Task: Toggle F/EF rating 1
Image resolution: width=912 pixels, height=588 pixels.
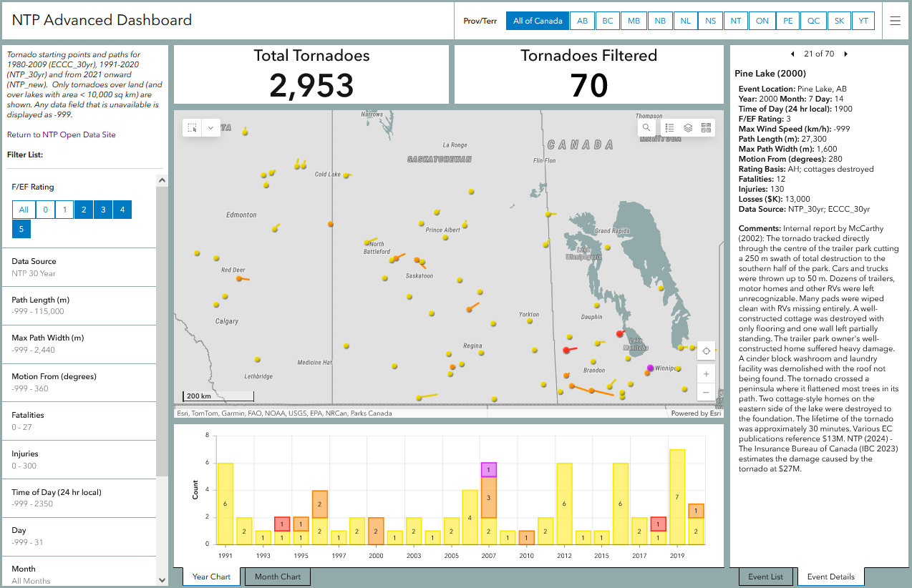Action: pyautogui.click(x=64, y=210)
